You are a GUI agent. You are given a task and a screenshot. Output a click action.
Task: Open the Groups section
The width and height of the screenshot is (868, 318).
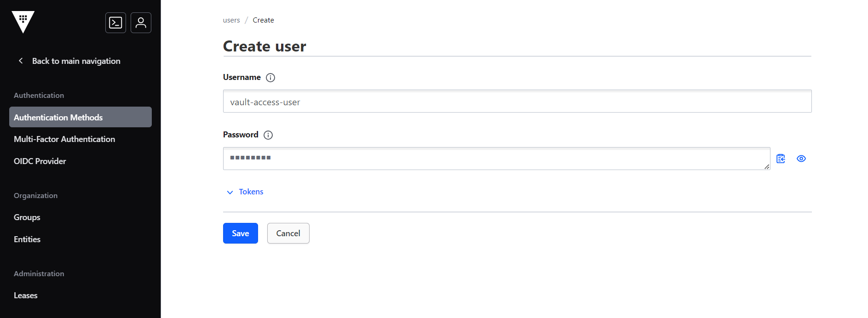27,217
